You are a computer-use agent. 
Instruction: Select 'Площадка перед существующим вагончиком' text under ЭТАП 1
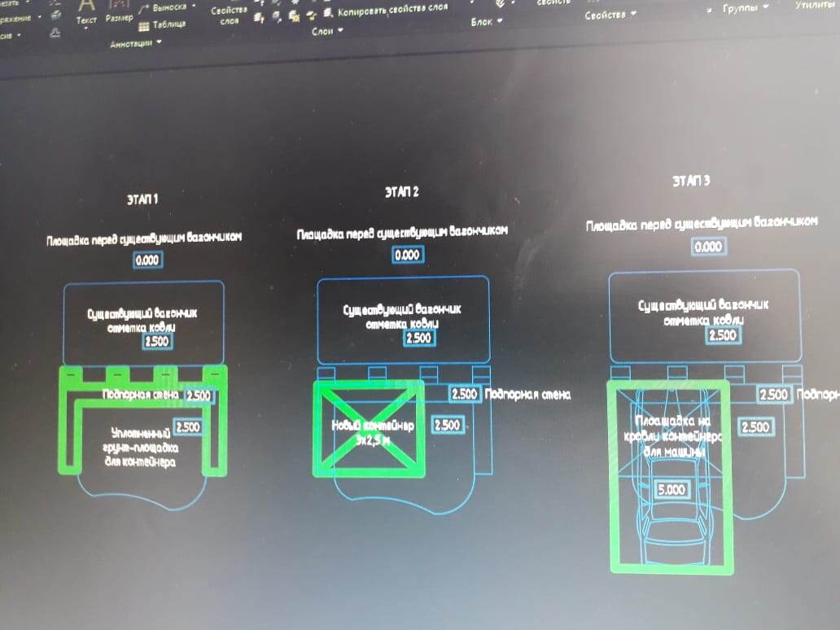coord(144,238)
